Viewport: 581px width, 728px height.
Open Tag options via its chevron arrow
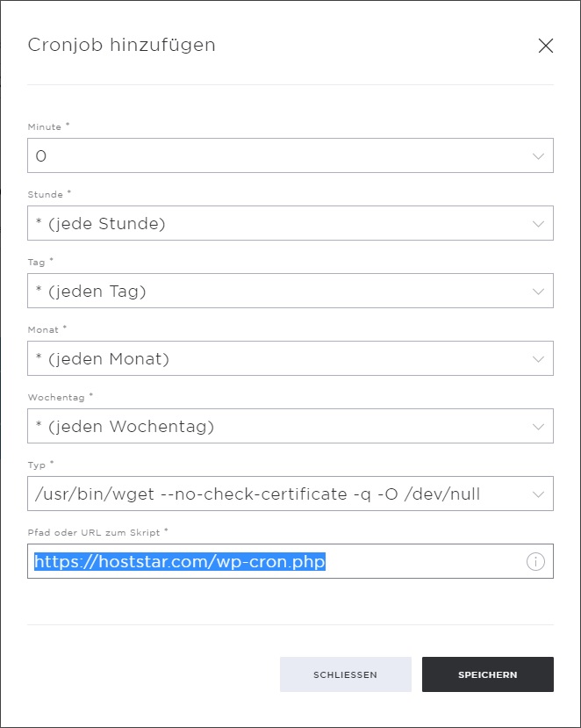538,292
